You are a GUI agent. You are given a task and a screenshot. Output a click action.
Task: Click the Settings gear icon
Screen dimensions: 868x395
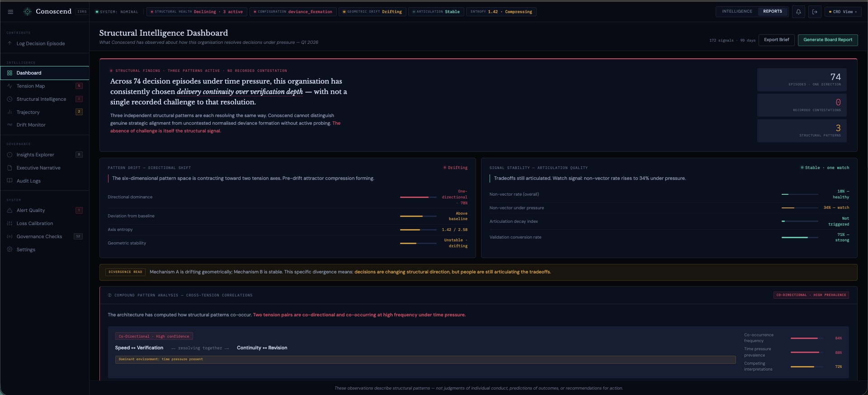(x=9, y=249)
